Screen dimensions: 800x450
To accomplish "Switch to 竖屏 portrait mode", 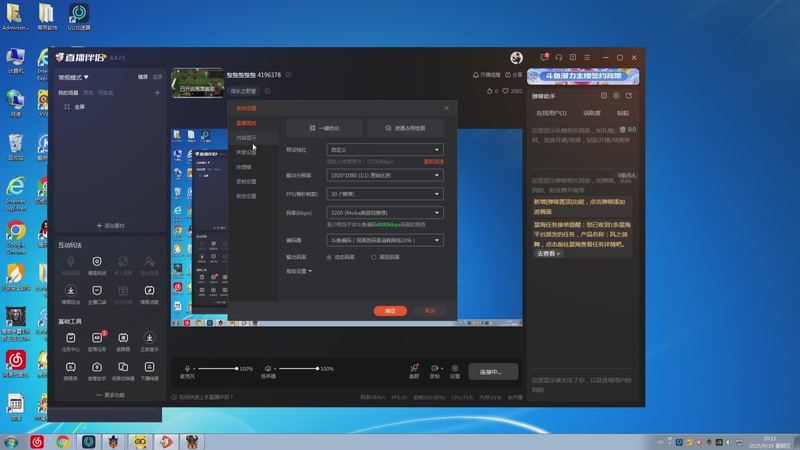I will pos(157,77).
